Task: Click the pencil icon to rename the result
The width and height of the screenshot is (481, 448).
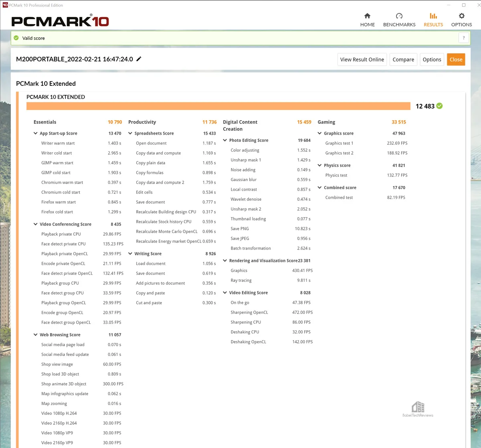Action: coord(139,59)
